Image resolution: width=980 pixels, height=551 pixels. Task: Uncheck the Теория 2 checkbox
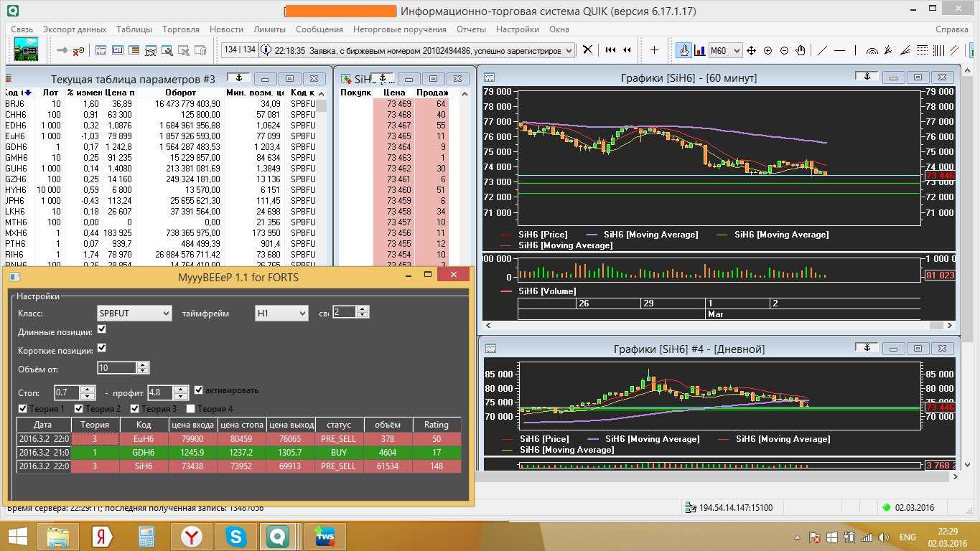(80, 408)
